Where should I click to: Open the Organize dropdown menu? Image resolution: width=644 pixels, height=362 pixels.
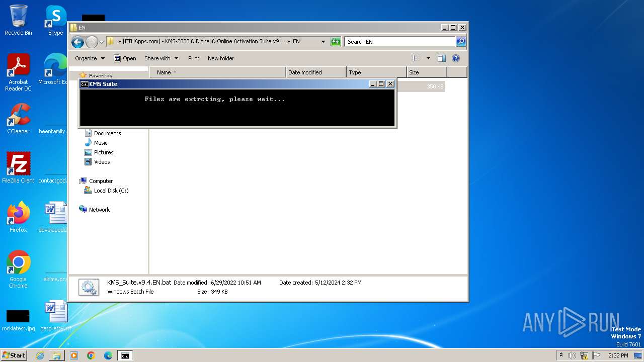click(90, 58)
